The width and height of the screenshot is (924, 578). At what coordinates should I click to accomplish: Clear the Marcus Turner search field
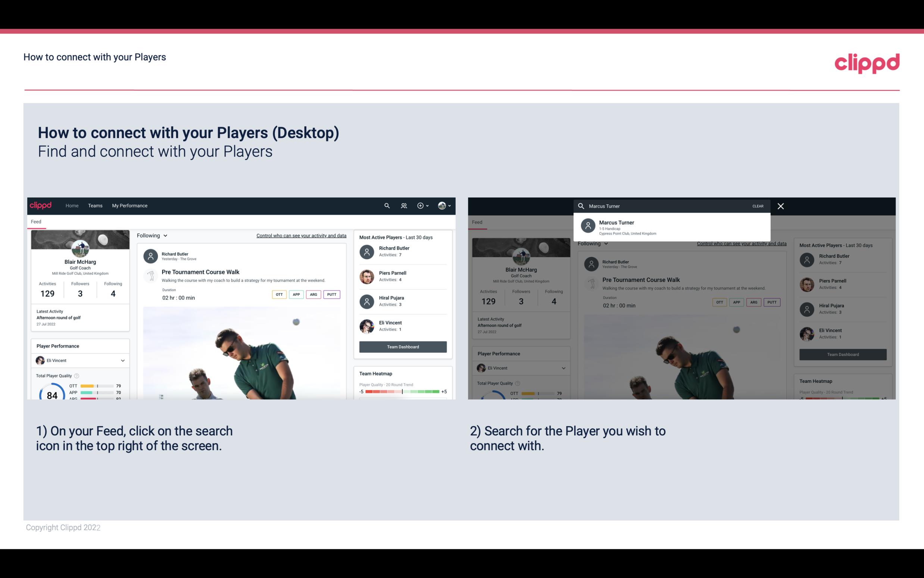(x=758, y=206)
